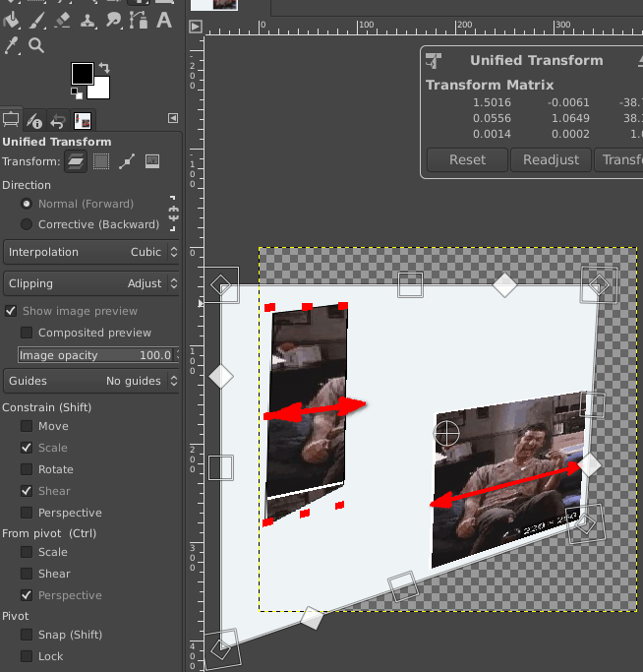The width and height of the screenshot is (643, 672).
Task: Set transform target to Selection
Action: pyautogui.click(x=101, y=161)
